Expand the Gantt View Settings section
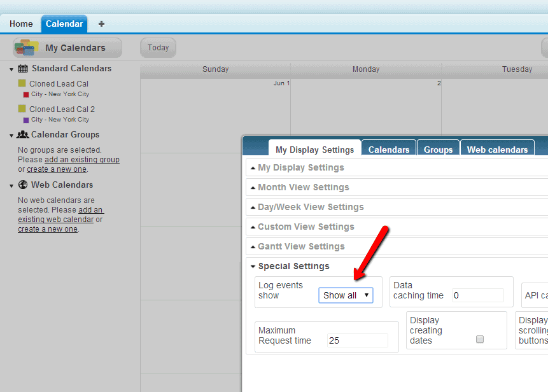The width and height of the screenshot is (548, 392). [x=301, y=247]
